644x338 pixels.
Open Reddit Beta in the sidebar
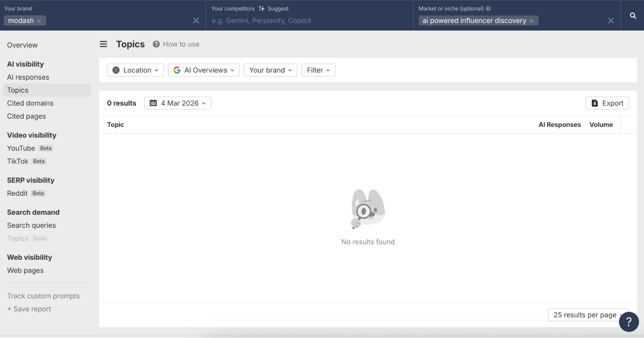[x=26, y=193]
